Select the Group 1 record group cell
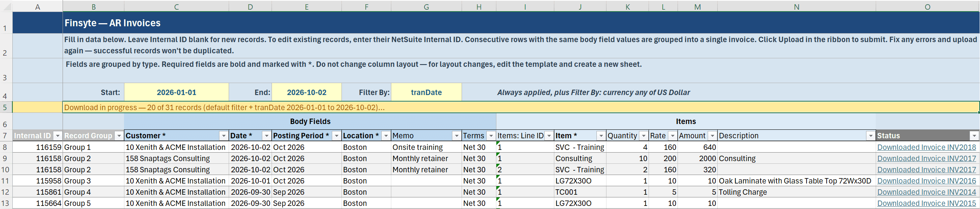Image resolution: width=980 pixels, height=209 pixels. 93,147
